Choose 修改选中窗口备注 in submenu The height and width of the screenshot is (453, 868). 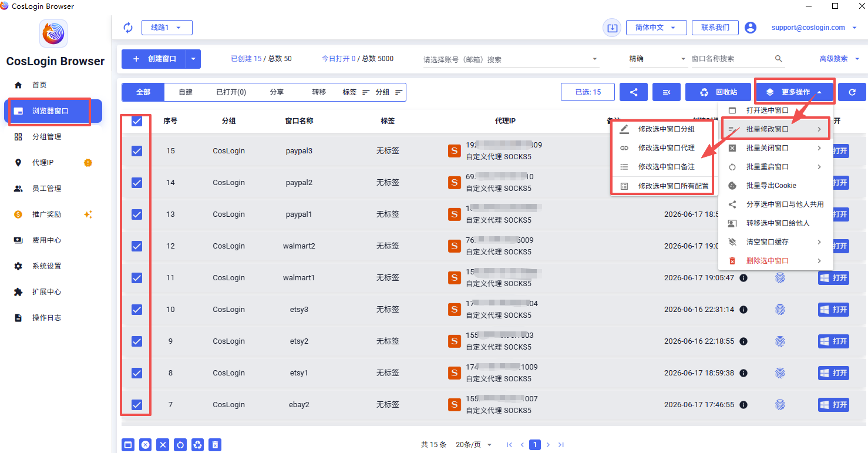click(664, 167)
